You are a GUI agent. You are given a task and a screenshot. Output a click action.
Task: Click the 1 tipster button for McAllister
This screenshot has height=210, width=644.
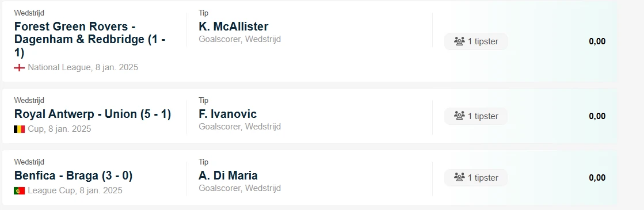(x=476, y=41)
